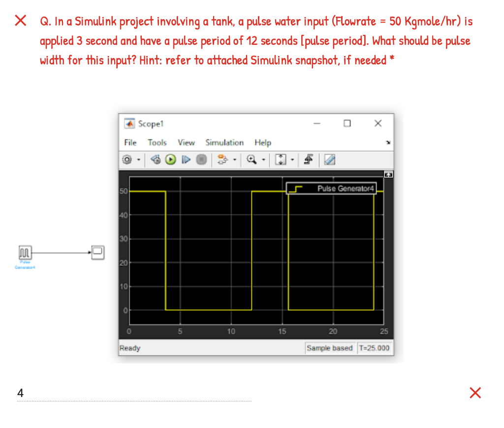Open the Simulation menu in Scope1
Viewport: 504px width, 428px height.
224,142
